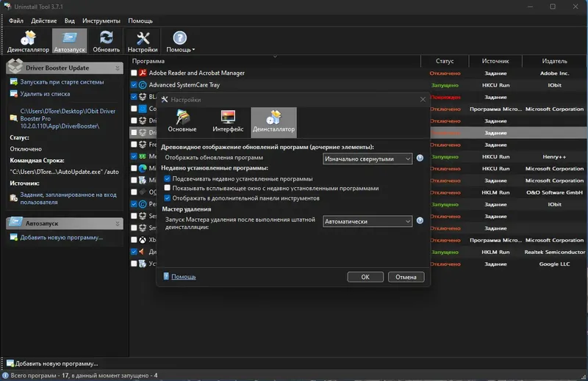Uncheck the Advanced SystemCare Tray checkbox
This screenshot has height=381, width=588.
click(x=134, y=85)
